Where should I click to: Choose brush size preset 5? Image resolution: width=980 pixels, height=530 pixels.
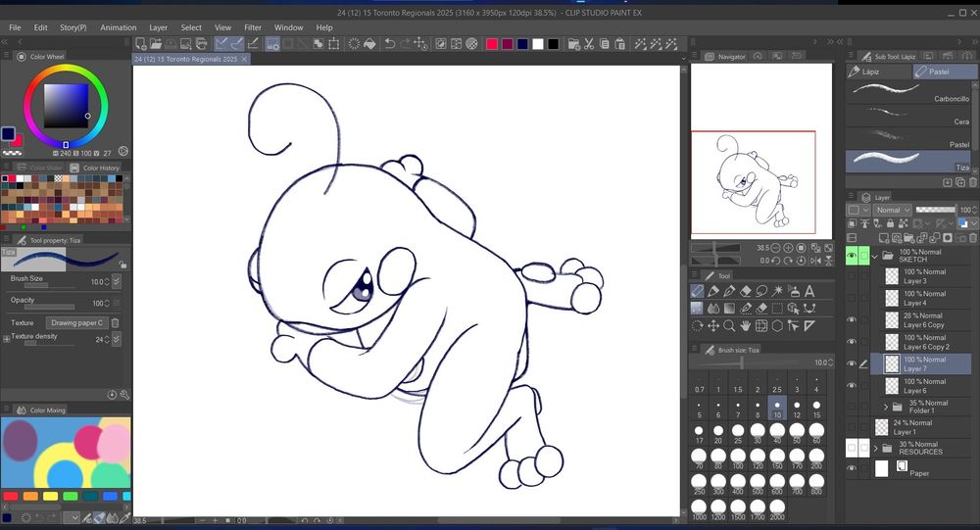pyautogui.click(x=699, y=410)
